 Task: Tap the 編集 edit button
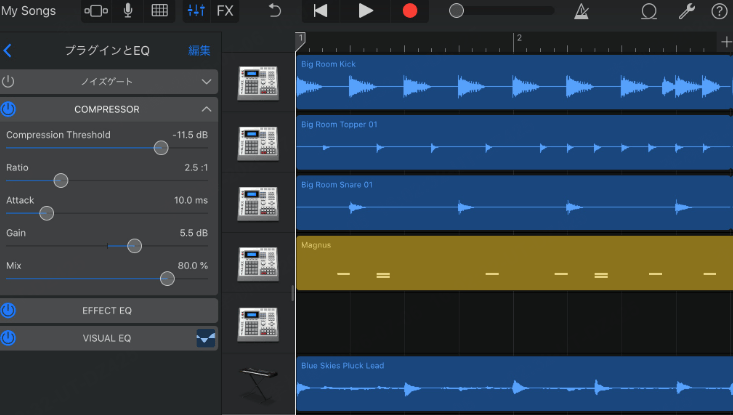coord(199,50)
